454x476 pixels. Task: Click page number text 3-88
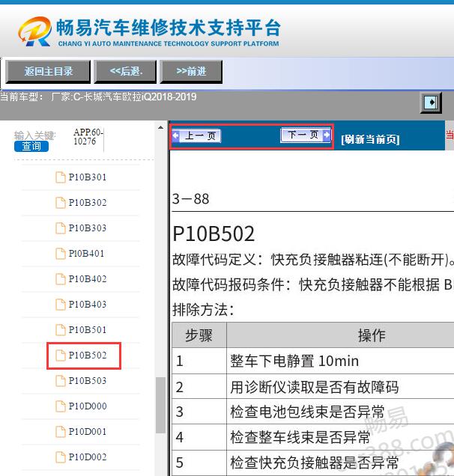click(190, 199)
